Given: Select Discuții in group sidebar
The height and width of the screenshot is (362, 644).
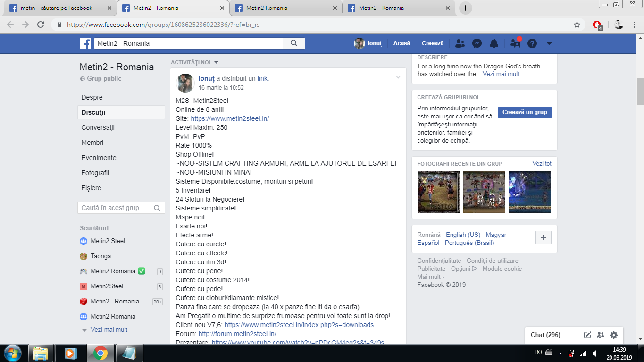Looking at the screenshot, I should pyautogui.click(x=121, y=112).
